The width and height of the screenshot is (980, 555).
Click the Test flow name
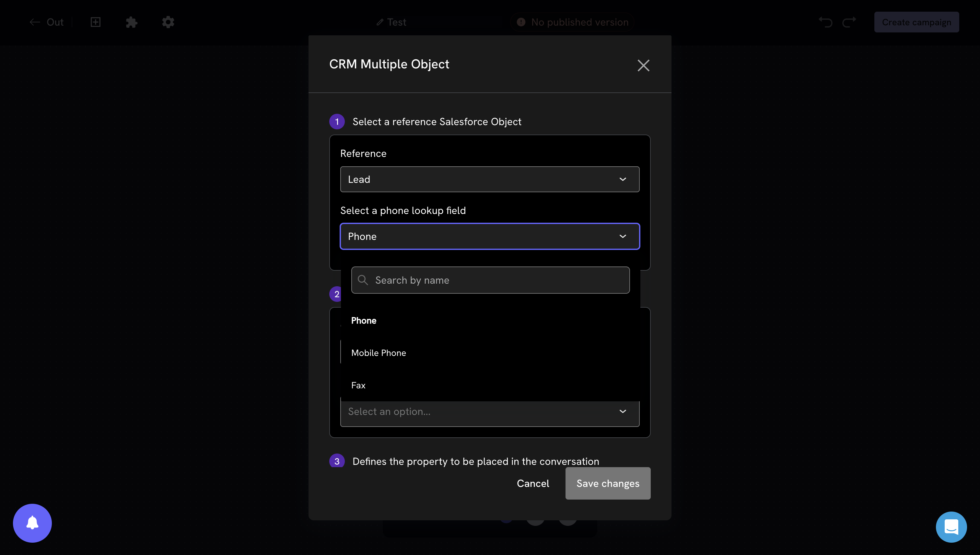(397, 22)
